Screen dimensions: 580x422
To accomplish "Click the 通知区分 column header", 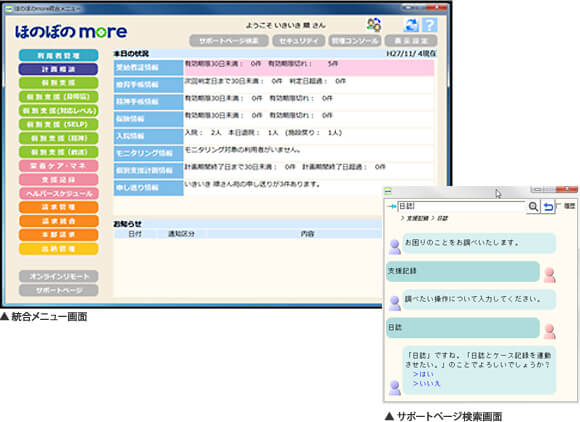I will point(182,234).
